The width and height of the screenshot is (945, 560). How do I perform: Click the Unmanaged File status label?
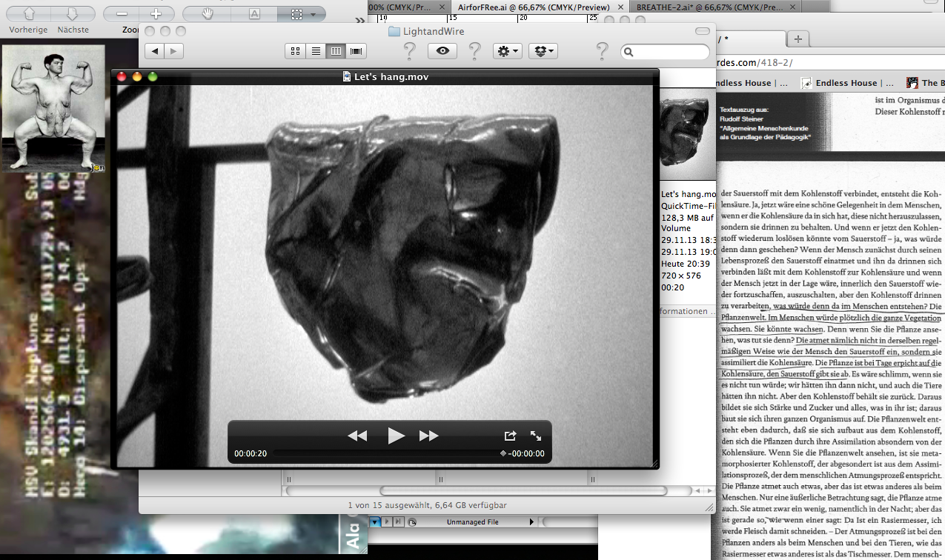(x=472, y=522)
